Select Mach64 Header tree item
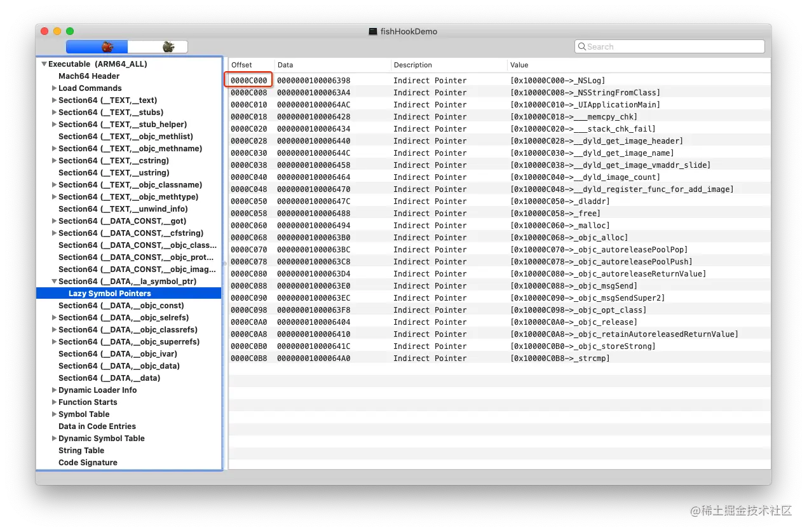This screenshot has height=532, width=807. 89,76
